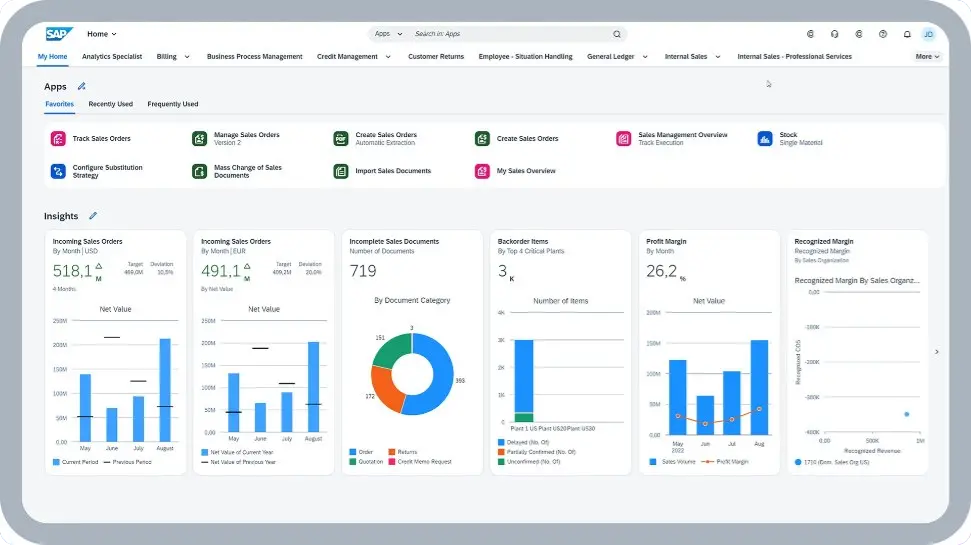
Task: Open the Home dropdown menu
Action: pos(102,34)
